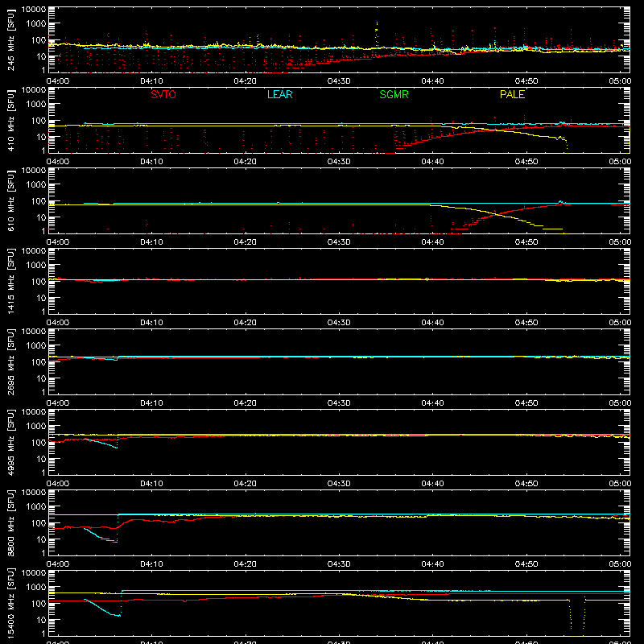Click the 04:00 tick label of the 245 MHz plot
Viewport: 644px width, 644px height.
(58, 81)
